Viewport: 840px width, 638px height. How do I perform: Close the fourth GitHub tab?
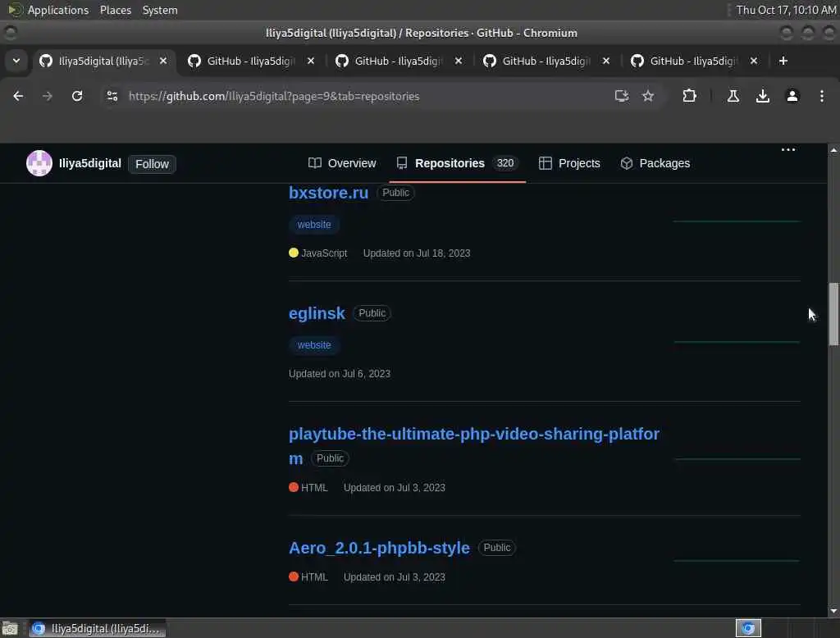pyautogui.click(x=606, y=61)
